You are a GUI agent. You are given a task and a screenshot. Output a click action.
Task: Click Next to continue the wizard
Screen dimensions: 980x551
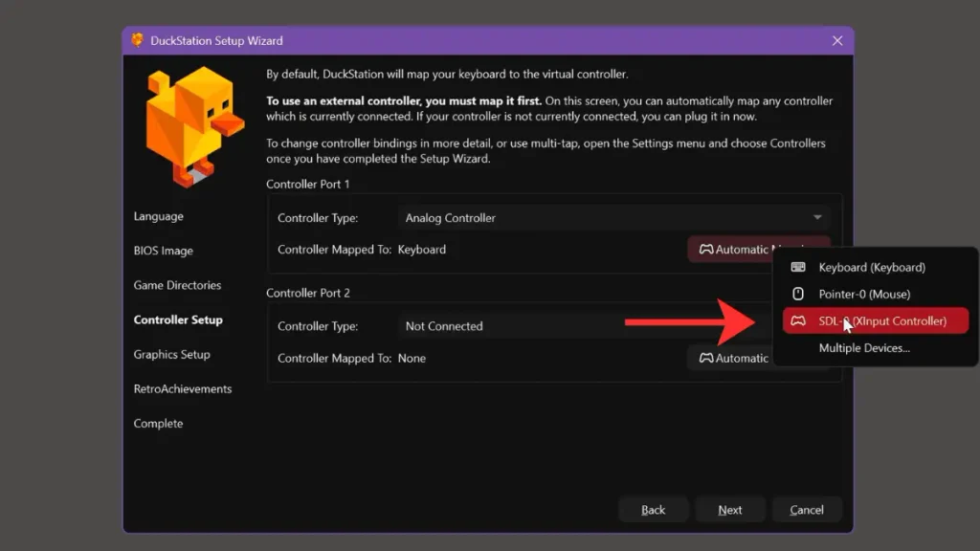click(x=730, y=510)
